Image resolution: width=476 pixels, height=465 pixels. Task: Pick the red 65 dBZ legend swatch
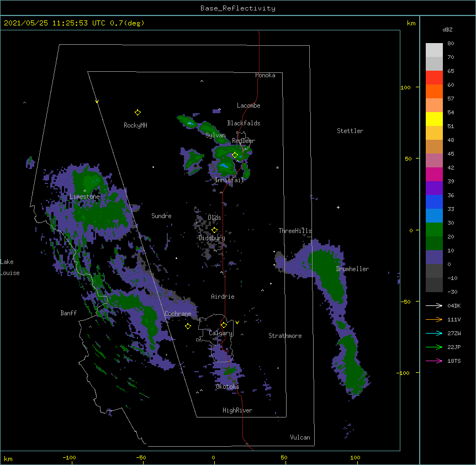tap(434, 78)
